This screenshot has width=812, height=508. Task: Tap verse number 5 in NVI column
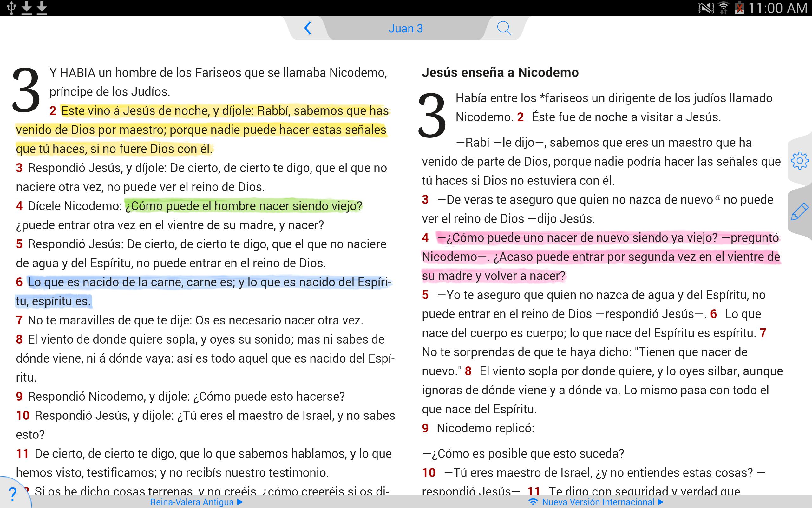click(x=425, y=295)
